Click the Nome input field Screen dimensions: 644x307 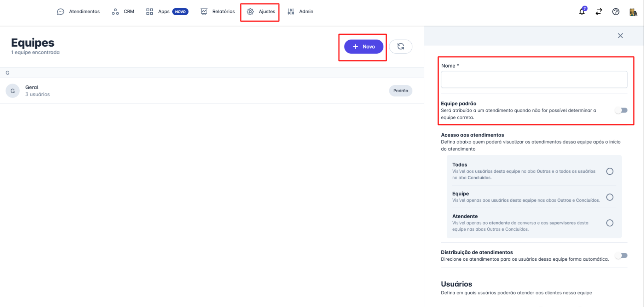534,80
